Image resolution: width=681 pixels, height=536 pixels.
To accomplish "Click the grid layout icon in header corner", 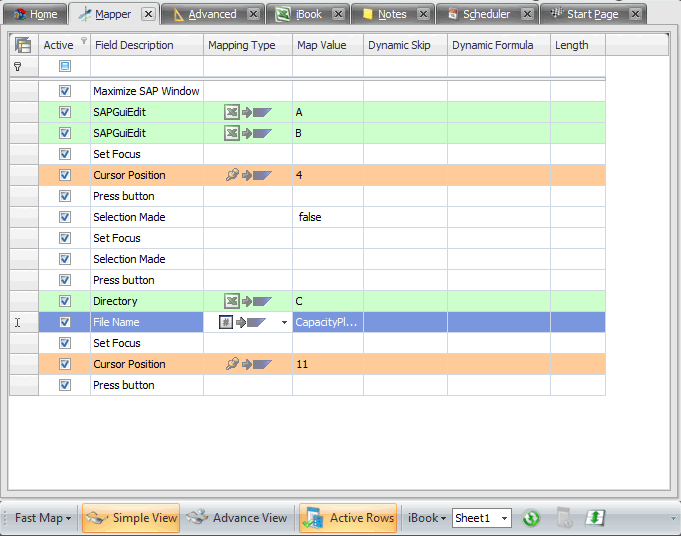I will coord(23,45).
